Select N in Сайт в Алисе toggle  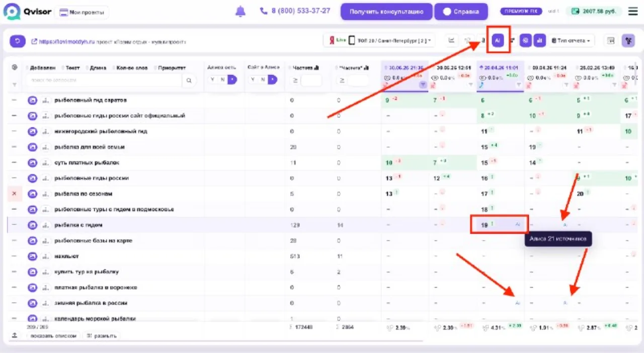pos(263,80)
